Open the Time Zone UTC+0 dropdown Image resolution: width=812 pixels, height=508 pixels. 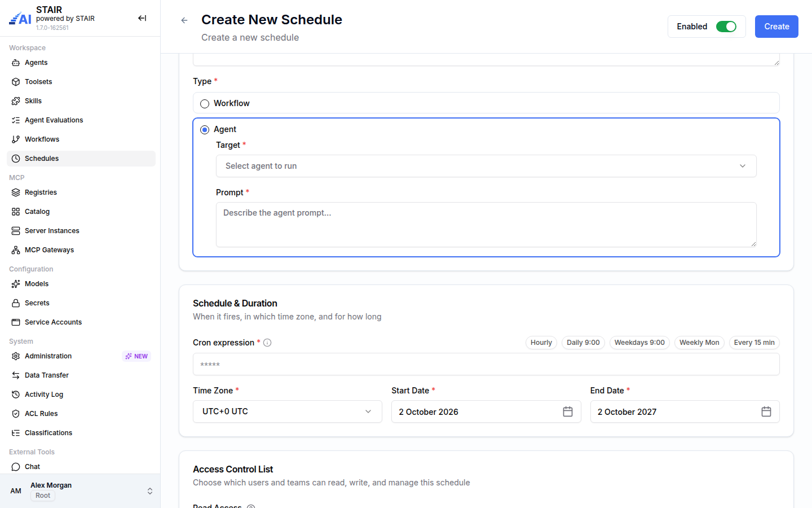[288, 411]
